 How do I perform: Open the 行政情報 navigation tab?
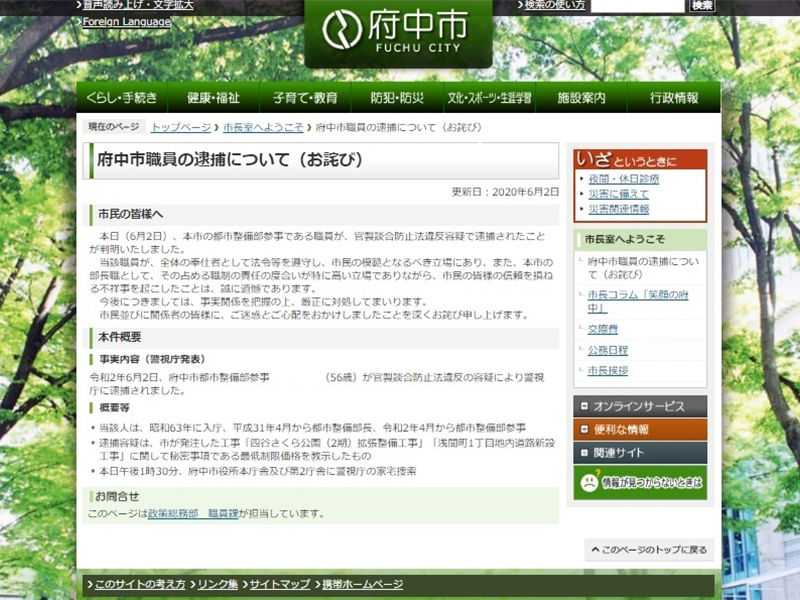click(x=673, y=98)
